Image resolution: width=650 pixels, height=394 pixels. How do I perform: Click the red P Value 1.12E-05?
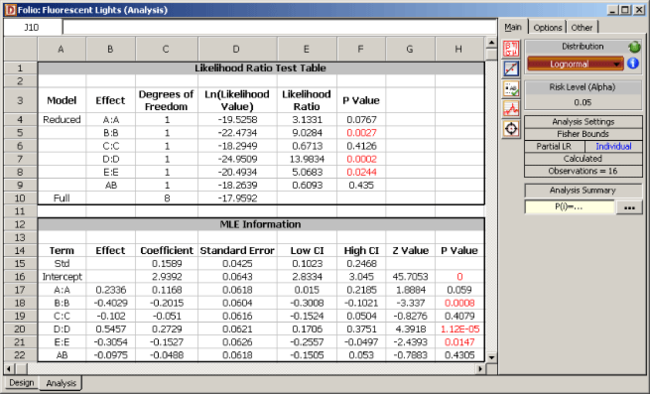click(459, 329)
